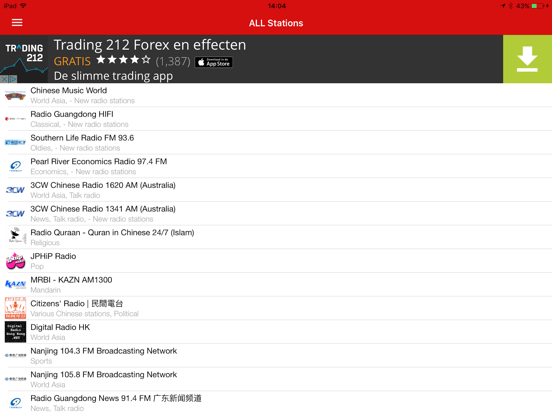Open the AdChoices triangle icon

click(x=13, y=79)
